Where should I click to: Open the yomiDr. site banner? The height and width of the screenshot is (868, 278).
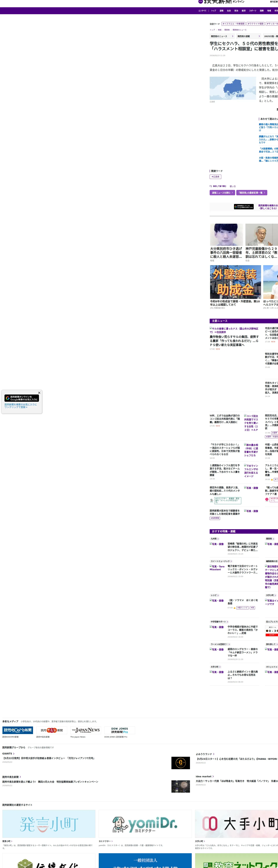point(145,824)
